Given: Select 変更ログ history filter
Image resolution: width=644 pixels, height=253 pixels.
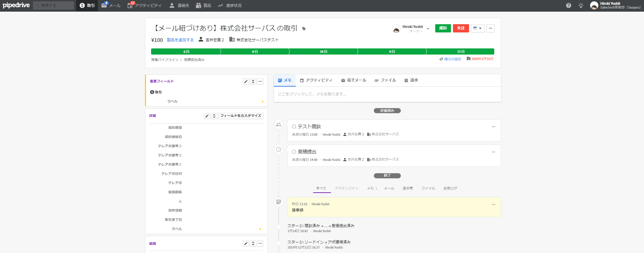Looking at the screenshot, I should click(450, 188).
